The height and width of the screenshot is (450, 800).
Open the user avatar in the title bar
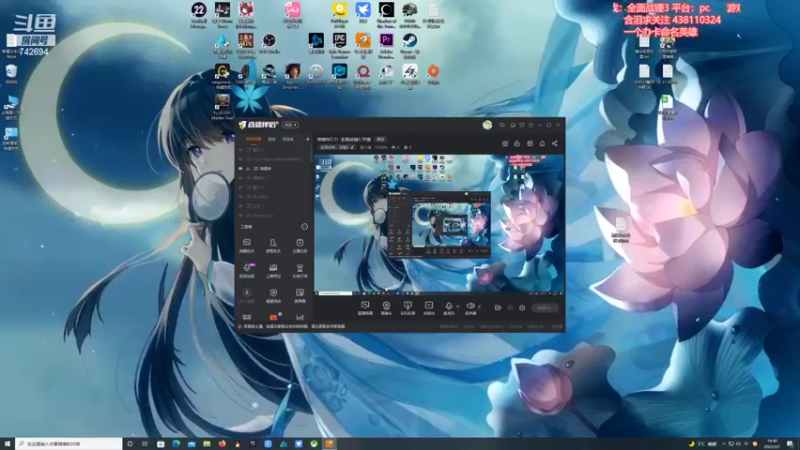tap(487, 125)
